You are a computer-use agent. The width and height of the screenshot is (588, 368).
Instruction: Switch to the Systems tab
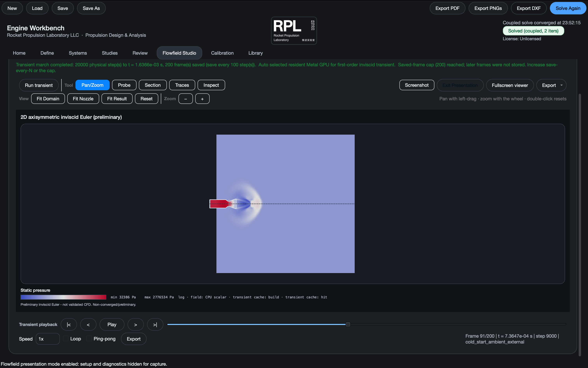[78, 53]
